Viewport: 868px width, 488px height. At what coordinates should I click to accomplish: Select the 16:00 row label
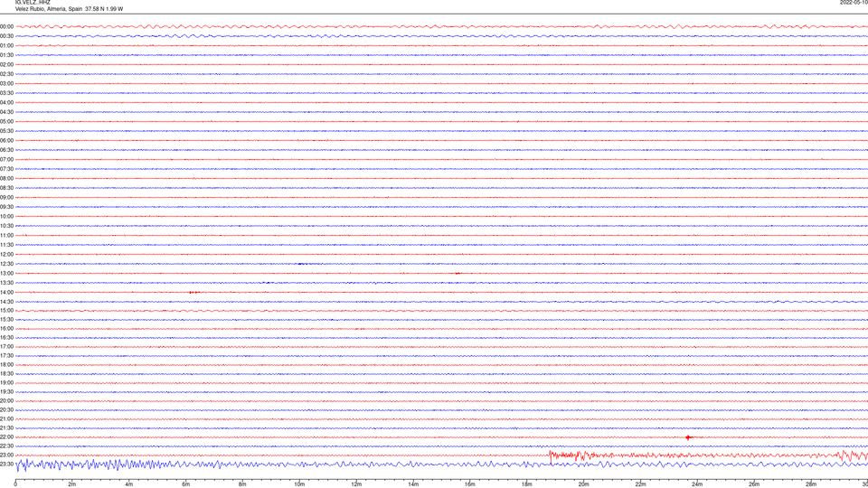[x=6, y=329]
